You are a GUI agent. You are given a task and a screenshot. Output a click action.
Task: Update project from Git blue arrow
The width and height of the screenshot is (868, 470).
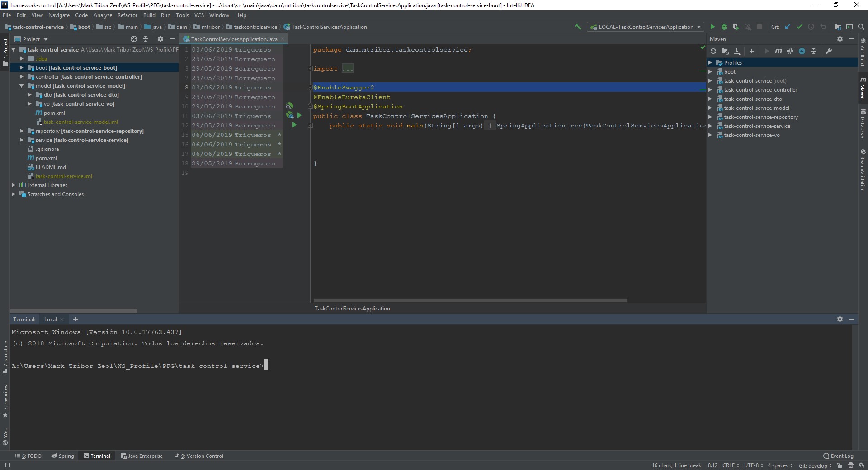(x=788, y=27)
